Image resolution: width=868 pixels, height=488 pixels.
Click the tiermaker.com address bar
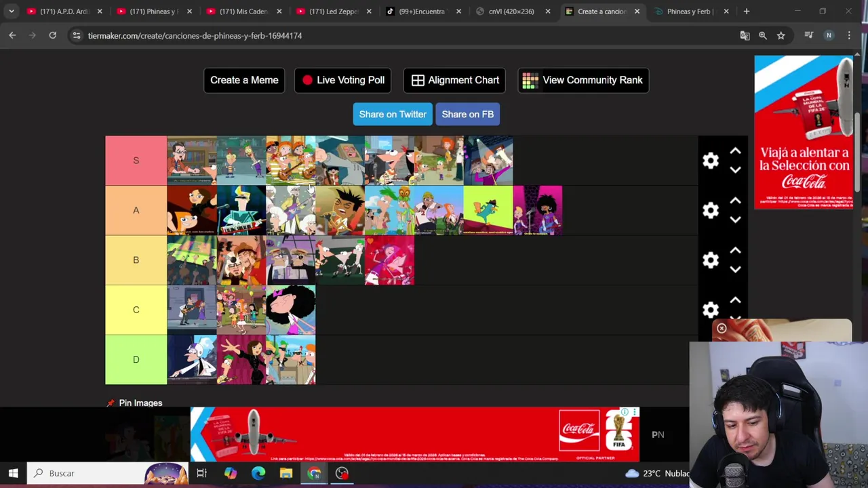(x=407, y=35)
